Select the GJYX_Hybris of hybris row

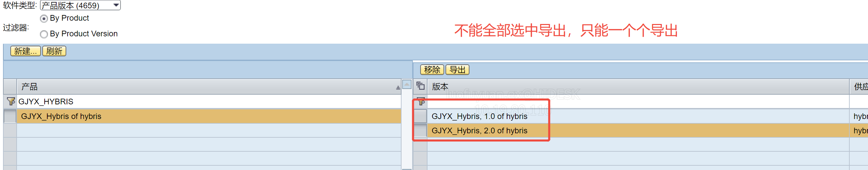[209, 116]
